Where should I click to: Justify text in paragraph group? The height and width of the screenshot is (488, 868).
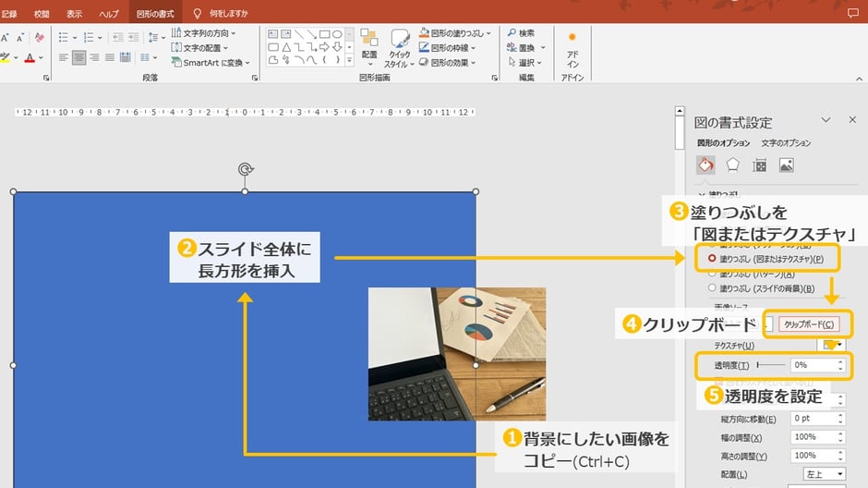[110, 57]
